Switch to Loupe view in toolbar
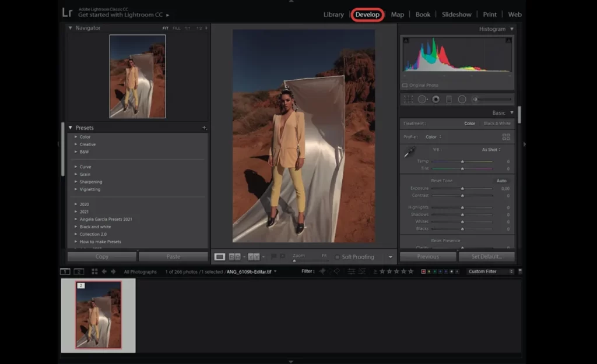This screenshot has width=597, height=364. point(220,257)
